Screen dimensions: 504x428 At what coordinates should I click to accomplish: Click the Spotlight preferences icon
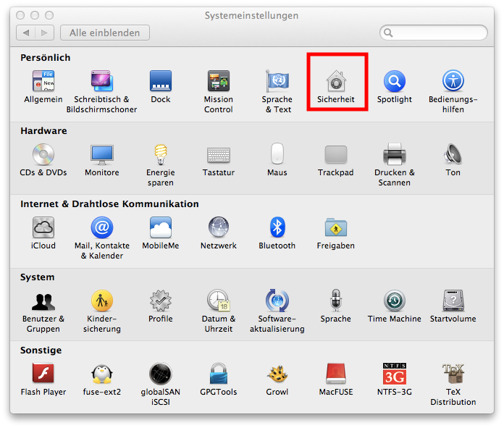[394, 81]
